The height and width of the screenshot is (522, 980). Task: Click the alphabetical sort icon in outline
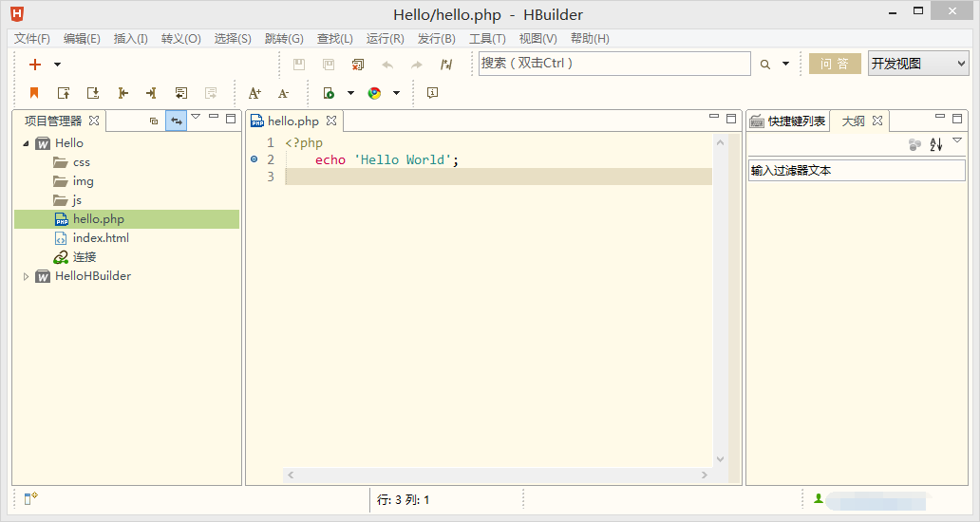point(935,145)
